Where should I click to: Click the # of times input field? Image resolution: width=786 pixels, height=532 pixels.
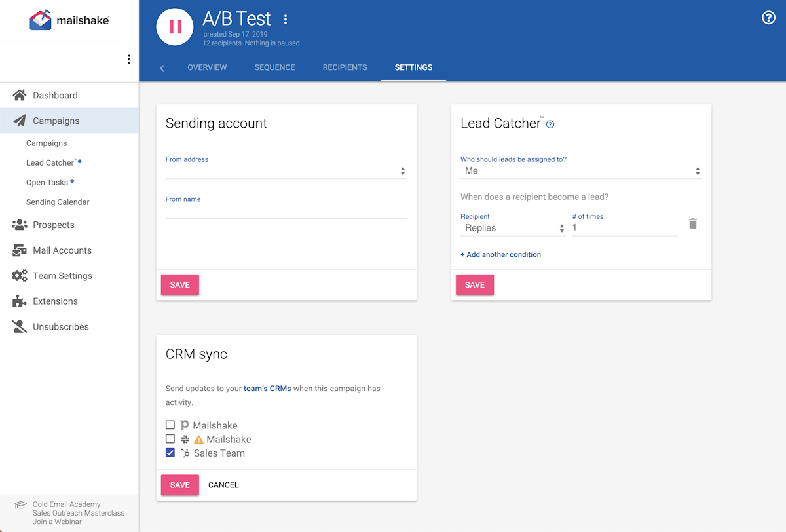[x=625, y=228]
